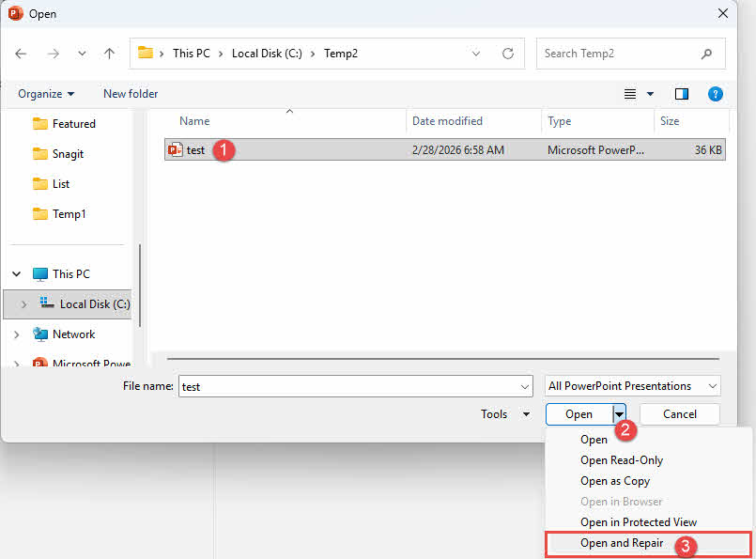Switch the file list view layout
Image resolution: width=756 pixels, height=559 pixels.
point(630,94)
